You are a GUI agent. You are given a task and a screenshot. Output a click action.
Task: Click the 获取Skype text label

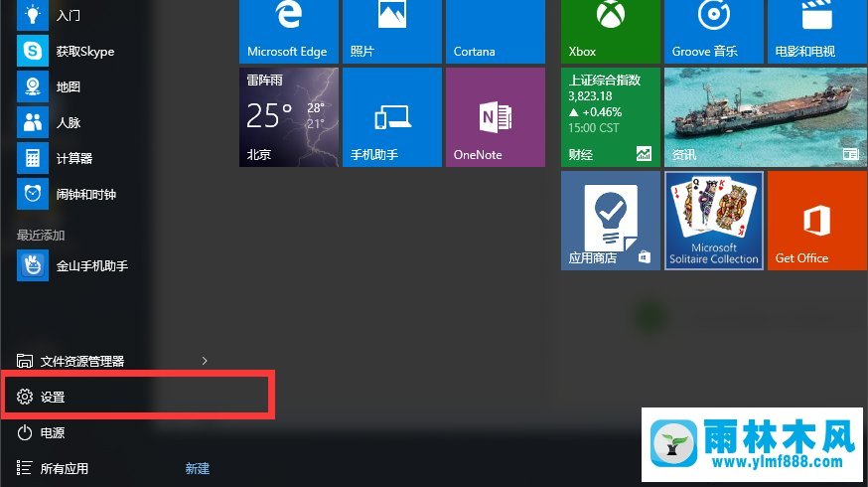pyautogui.click(x=85, y=52)
